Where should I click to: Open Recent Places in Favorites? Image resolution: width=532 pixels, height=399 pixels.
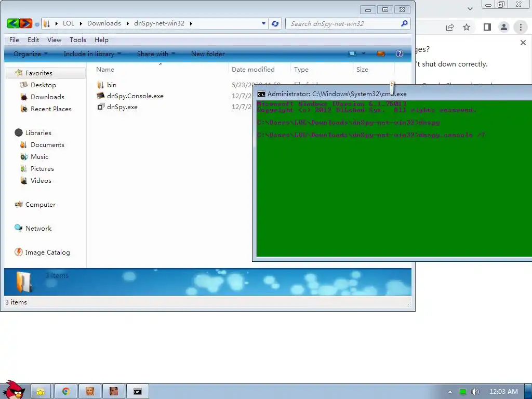coord(50,109)
